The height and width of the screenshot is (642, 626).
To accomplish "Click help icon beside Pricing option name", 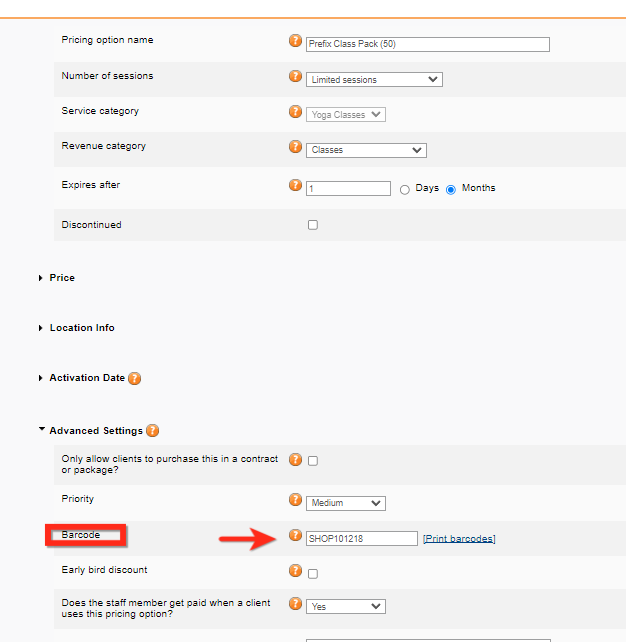I will pos(295,41).
